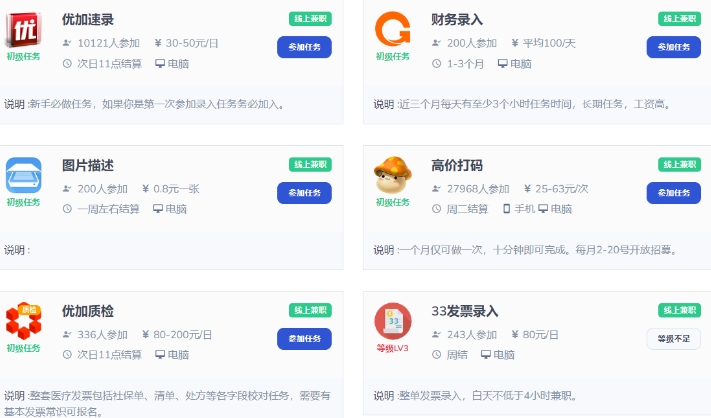Open the 优加质检 task title
The width and height of the screenshot is (711, 418).
[x=88, y=311]
